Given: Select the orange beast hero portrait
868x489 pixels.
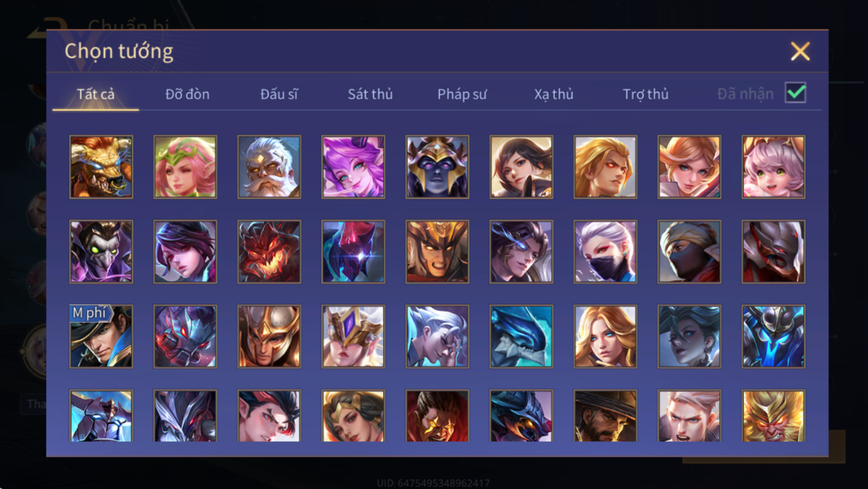Looking at the screenshot, I should click(101, 167).
